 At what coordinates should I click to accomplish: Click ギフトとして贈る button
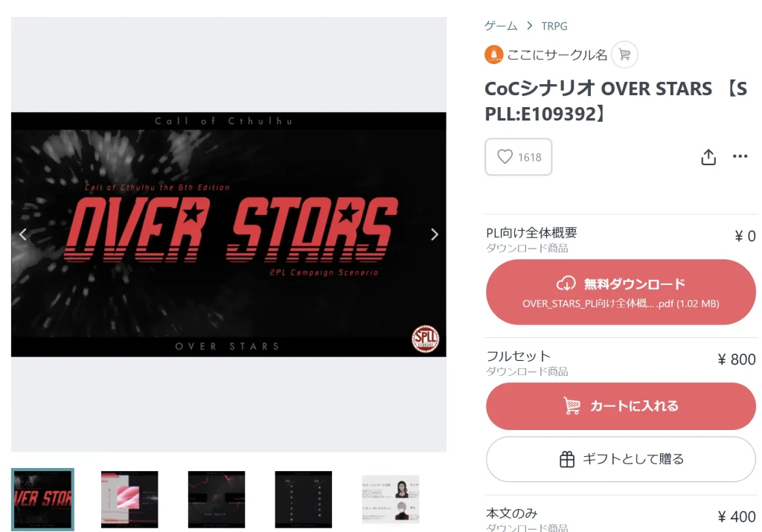pyautogui.click(x=621, y=459)
